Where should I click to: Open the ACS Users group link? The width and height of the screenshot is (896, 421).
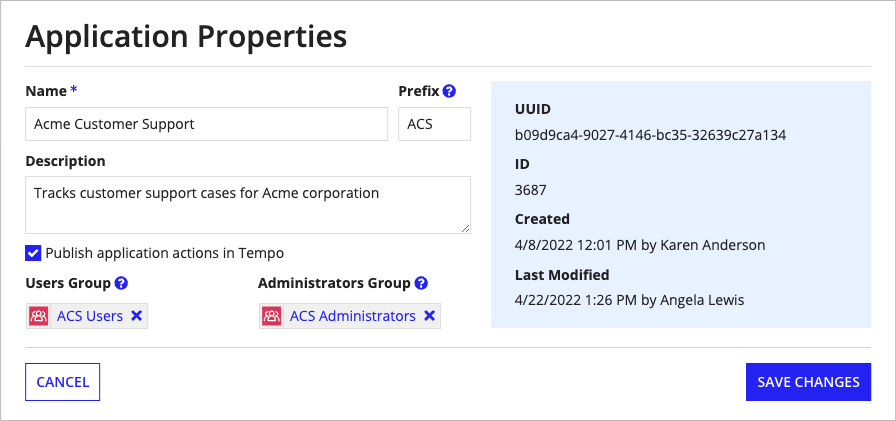pos(90,316)
